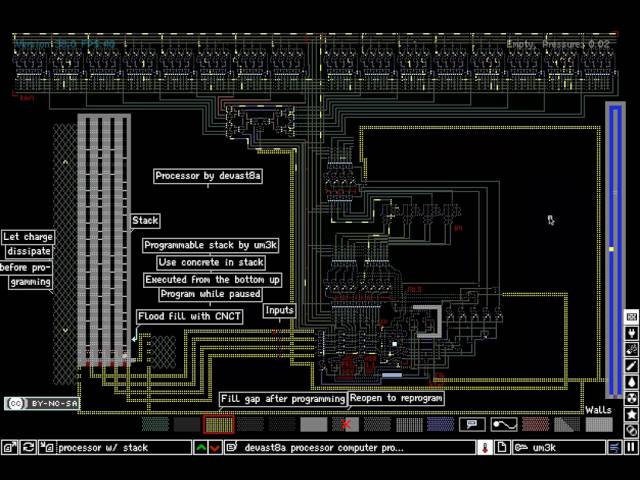Click the CC BY-NC-SA license badge
This screenshot has width=640, height=480.
(42, 404)
